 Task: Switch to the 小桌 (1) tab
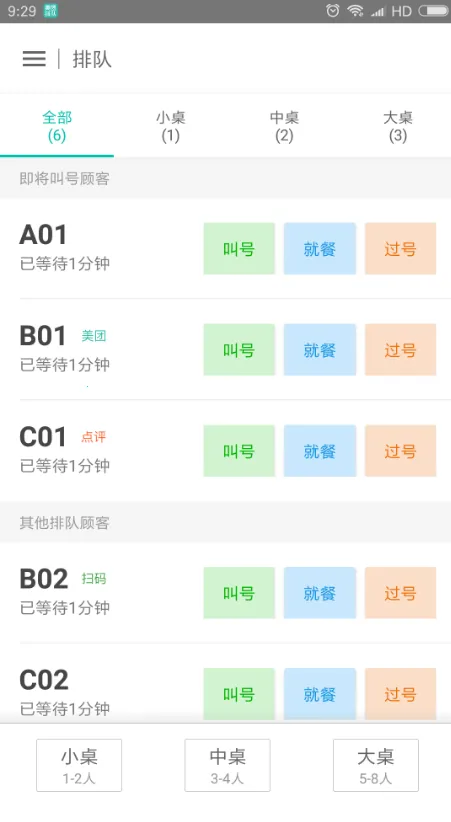(170, 126)
